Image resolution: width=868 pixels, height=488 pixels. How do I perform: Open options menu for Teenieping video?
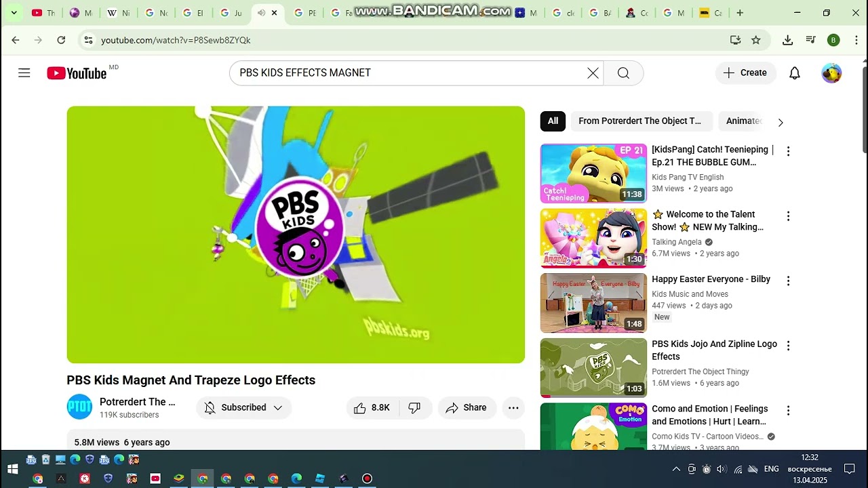[x=788, y=151]
